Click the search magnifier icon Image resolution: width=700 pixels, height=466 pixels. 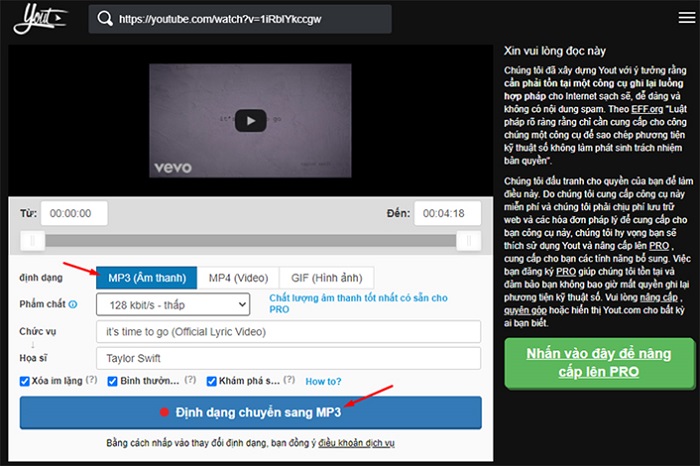click(x=105, y=18)
